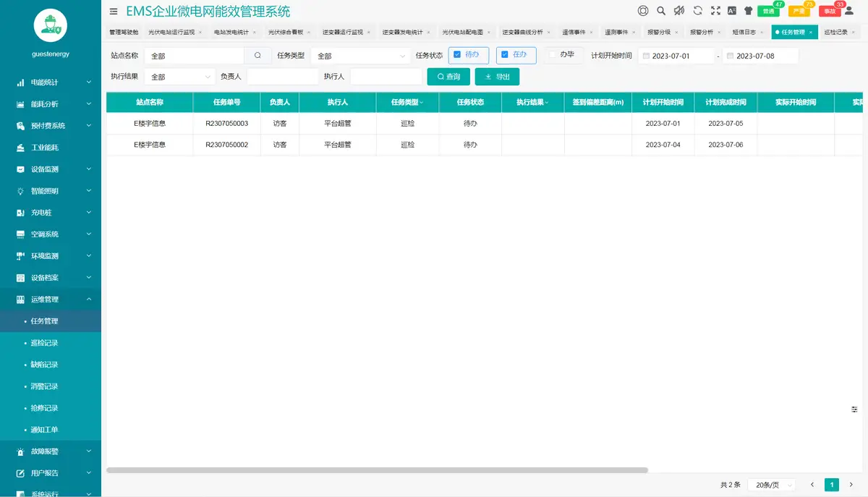Enter fullscreen mode via the expand icon
The height and width of the screenshot is (497, 868).
click(715, 10)
